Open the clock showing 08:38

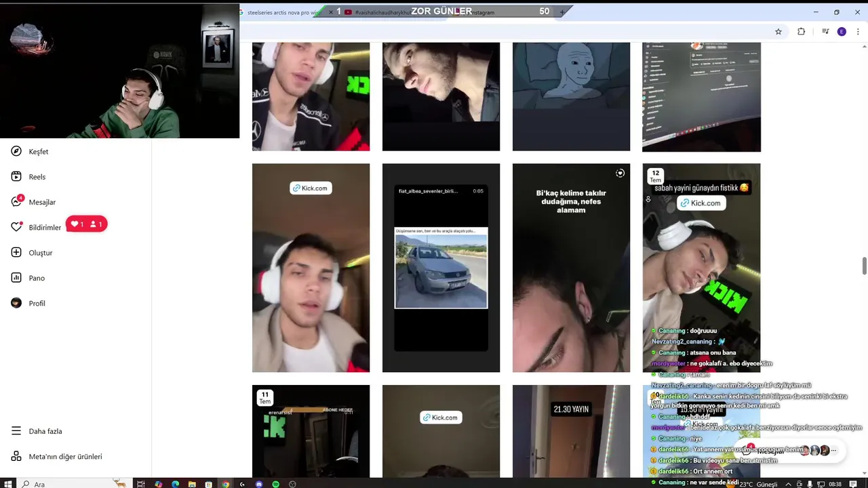(x=835, y=484)
